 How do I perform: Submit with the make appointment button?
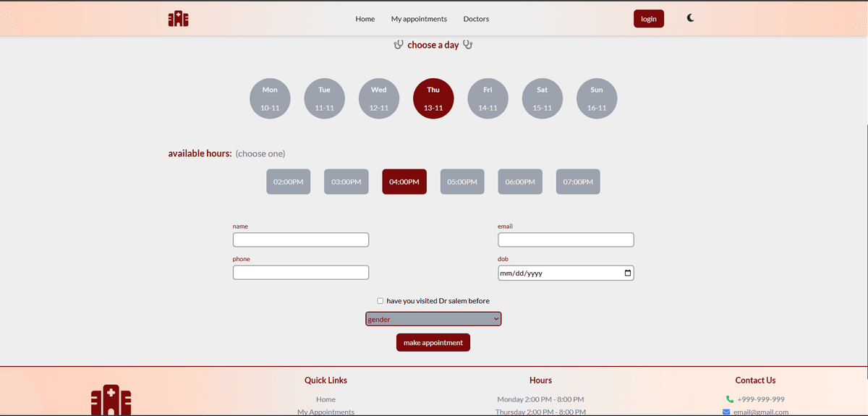click(x=433, y=343)
